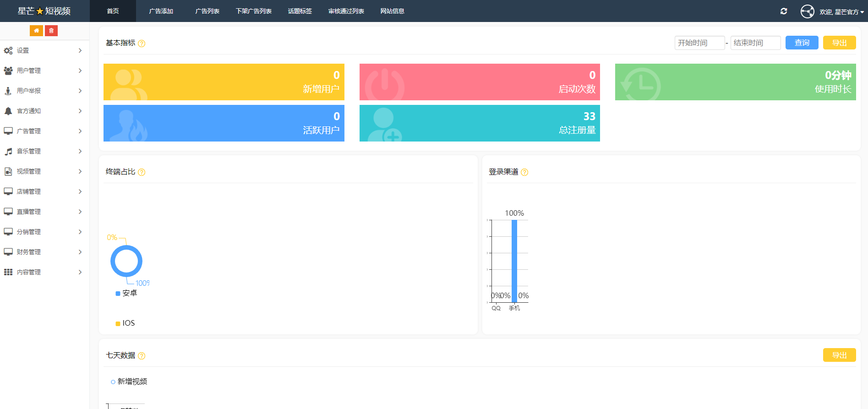Click the monitor icon beside 财务管理
This screenshot has width=868, height=409.
click(x=8, y=252)
